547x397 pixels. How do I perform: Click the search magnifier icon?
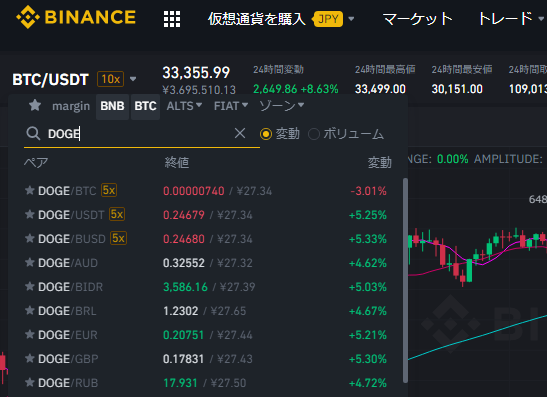[33, 133]
